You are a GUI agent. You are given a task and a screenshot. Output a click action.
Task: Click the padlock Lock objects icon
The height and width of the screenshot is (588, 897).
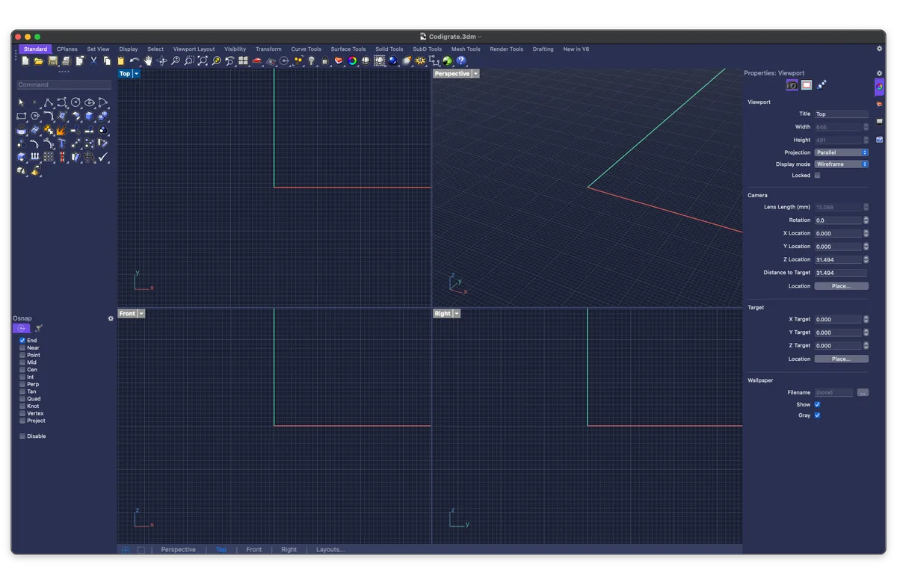click(x=325, y=61)
